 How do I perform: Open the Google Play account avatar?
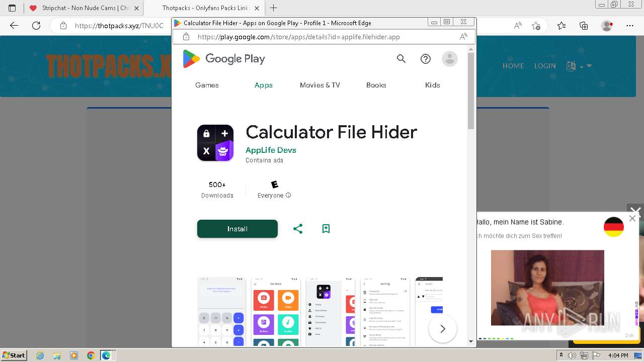(x=450, y=59)
